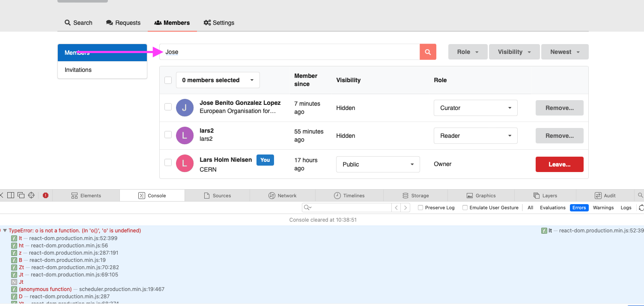Activate the element selection crosshair tool
The image size is (644, 306).
[x=31, y=195]
